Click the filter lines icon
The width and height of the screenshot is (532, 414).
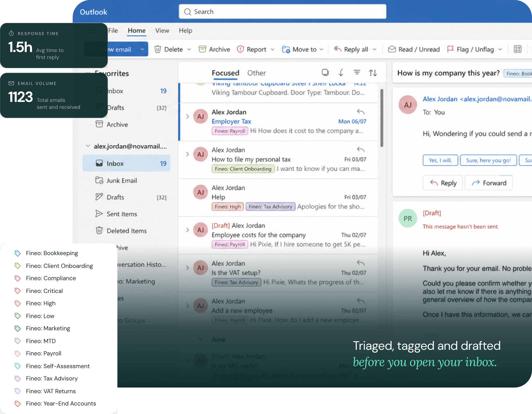click(357, 72)
